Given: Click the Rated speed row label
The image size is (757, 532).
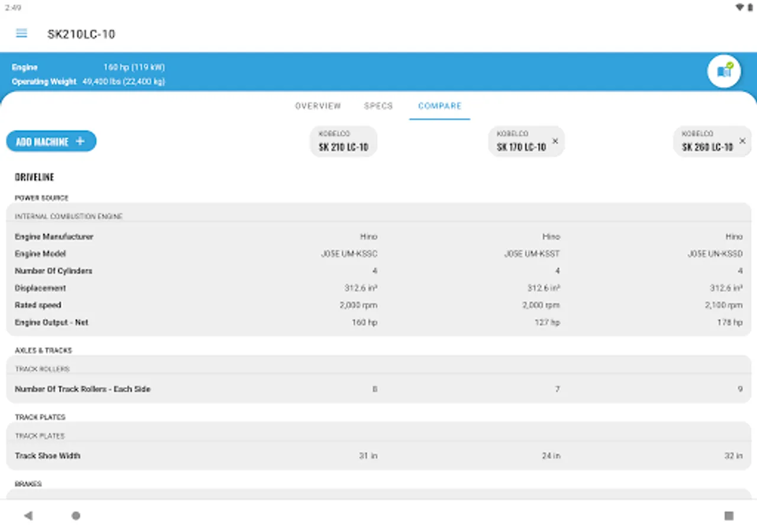Looking at the screenshot, I should pos(38,305).
